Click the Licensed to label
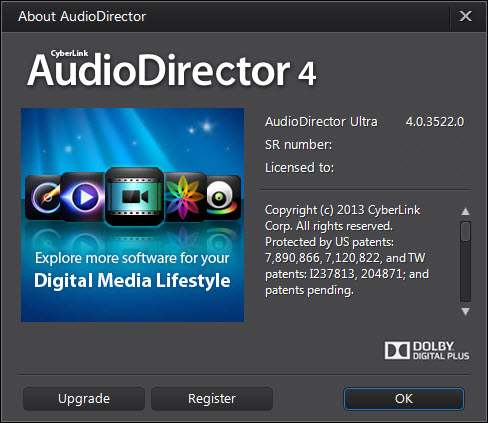Screen dimensions: 488x423 pyautogui.click(x=299, y=167)
